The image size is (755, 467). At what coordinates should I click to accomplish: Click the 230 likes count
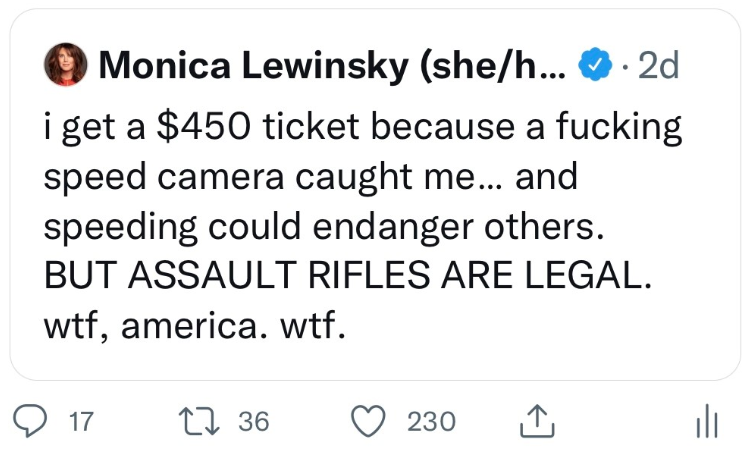[x=430, y=422]
